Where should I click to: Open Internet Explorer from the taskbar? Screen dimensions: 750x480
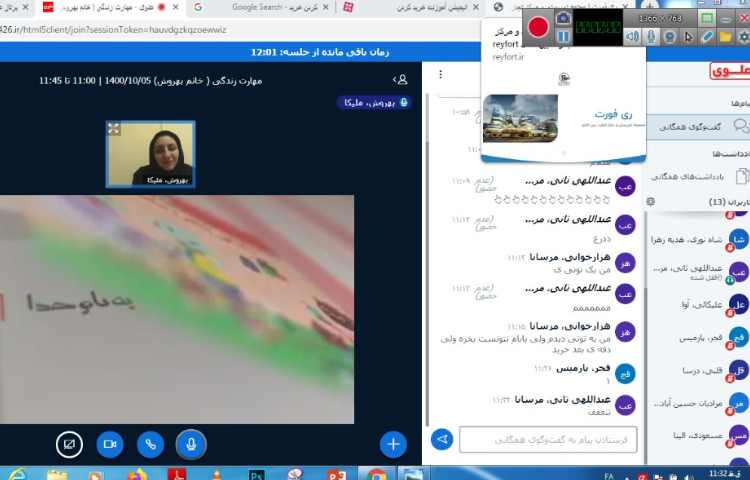pos(17,475)
